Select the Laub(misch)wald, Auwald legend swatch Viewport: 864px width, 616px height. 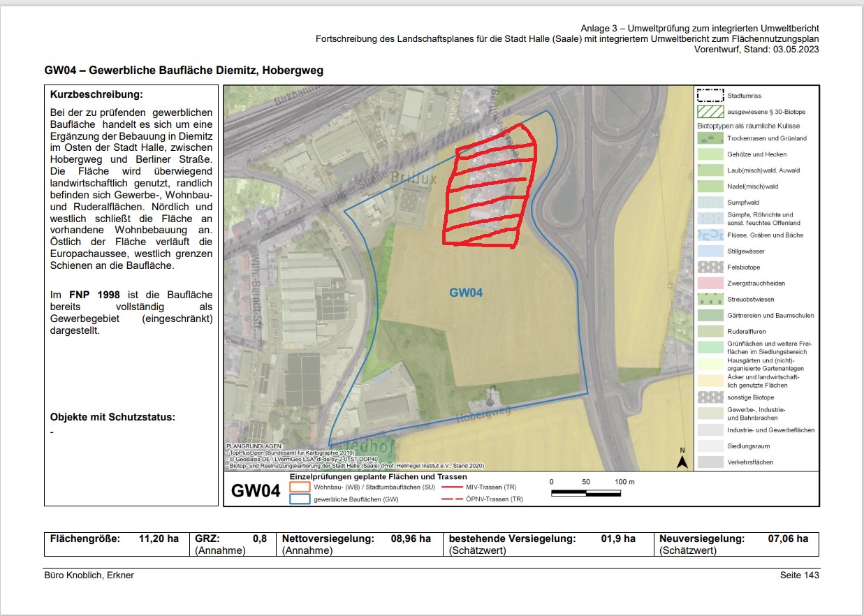point(709,170)
